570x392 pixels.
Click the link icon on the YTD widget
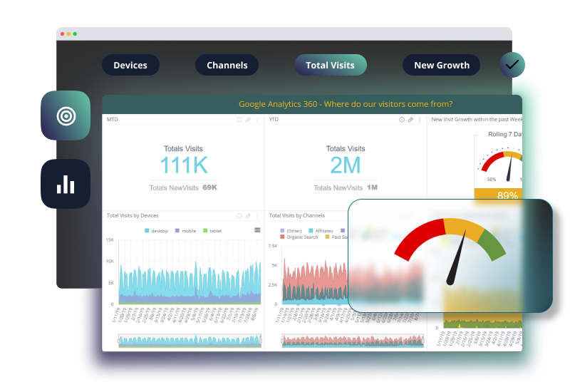[410, 120]
